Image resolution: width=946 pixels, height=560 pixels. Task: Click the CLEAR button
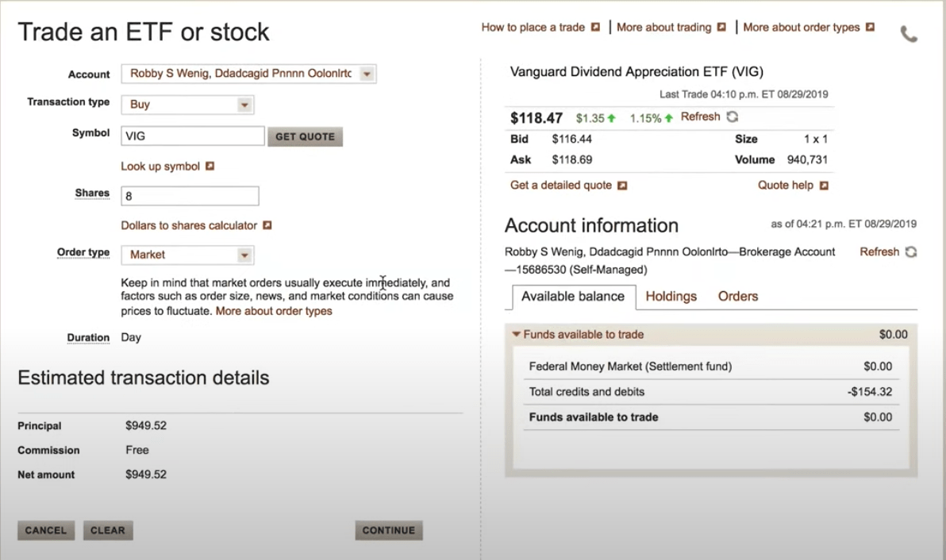(108, 531)
